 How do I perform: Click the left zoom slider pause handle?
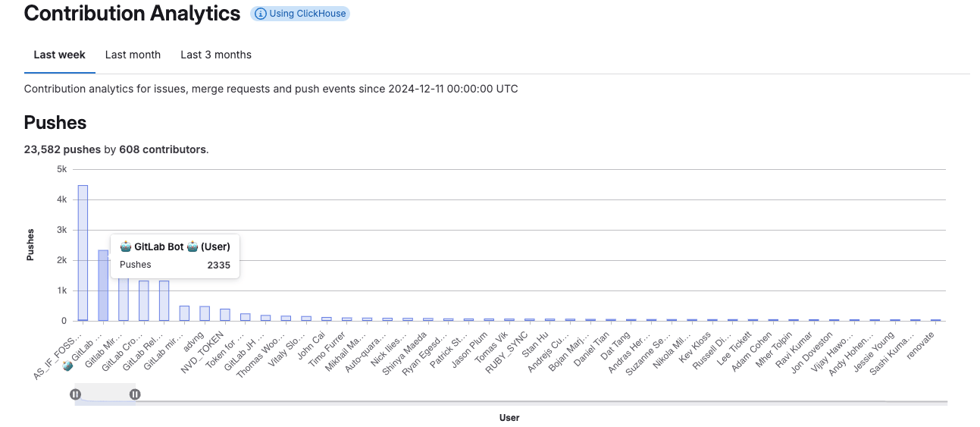(75, 394)
